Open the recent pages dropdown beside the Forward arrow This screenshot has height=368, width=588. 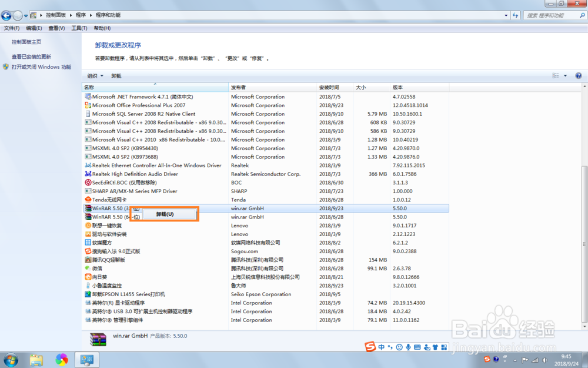pos(26,16)
